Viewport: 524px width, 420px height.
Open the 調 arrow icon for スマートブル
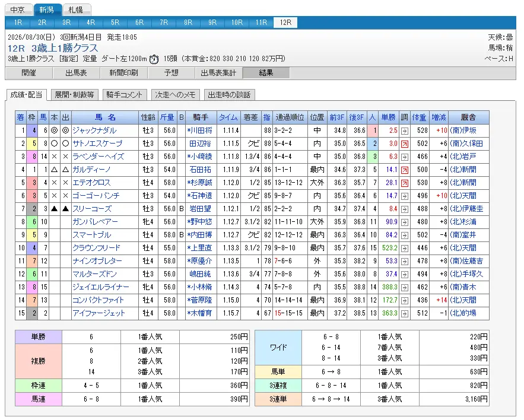point(404,236)
